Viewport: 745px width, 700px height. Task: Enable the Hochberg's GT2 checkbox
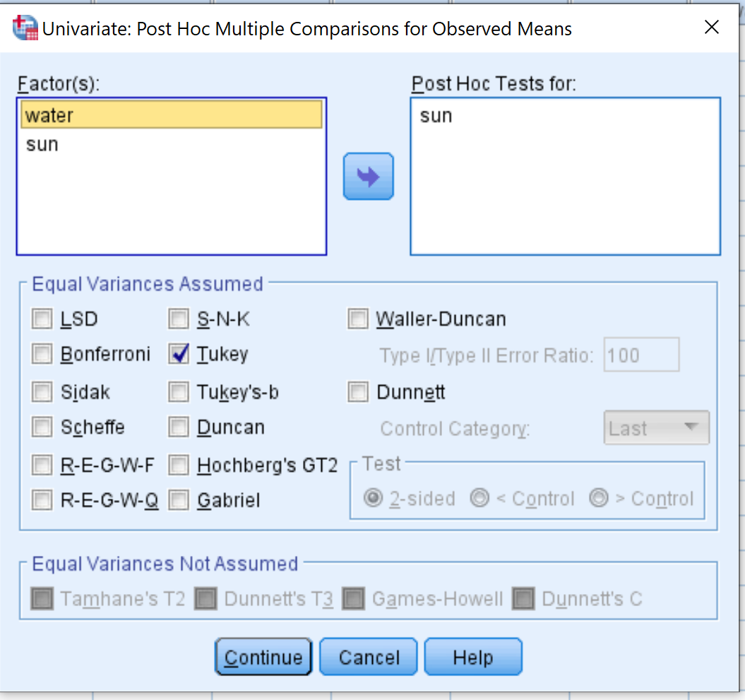pyautogui.click(x=179, y=465)
